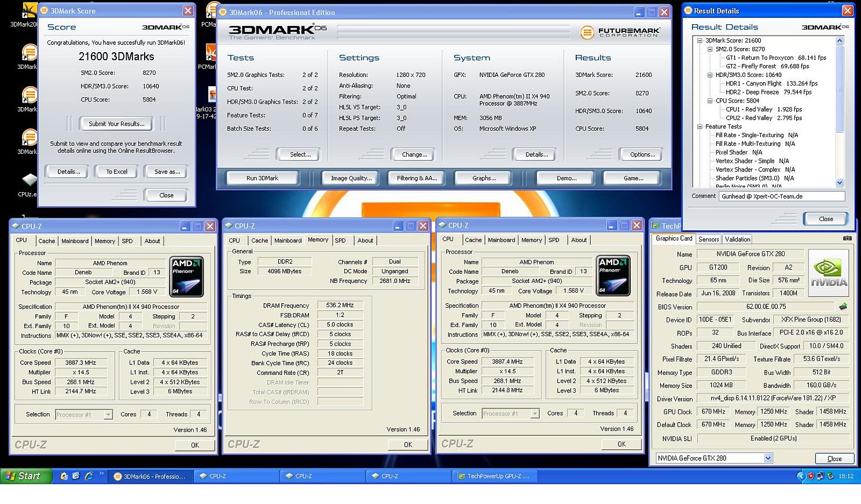Click the Result Details scroll down arrow
The height and width of the screenshot is (504, 861).
coord(840,183)
